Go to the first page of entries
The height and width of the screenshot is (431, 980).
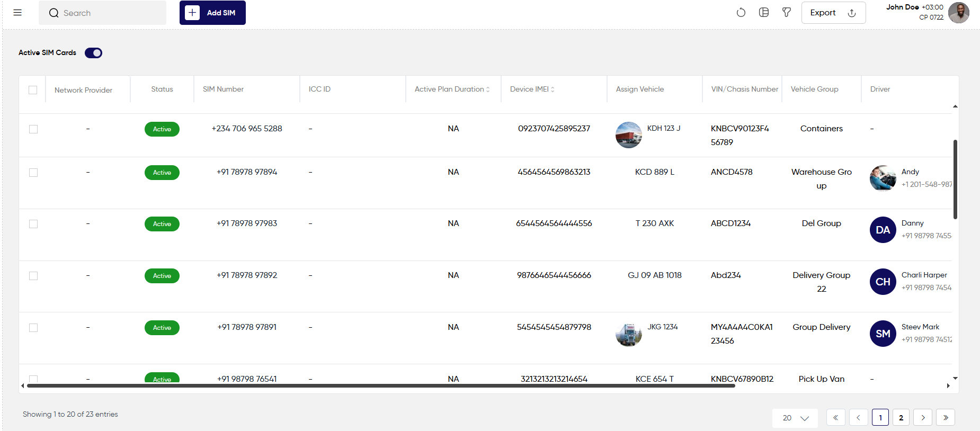pos(835,418)
